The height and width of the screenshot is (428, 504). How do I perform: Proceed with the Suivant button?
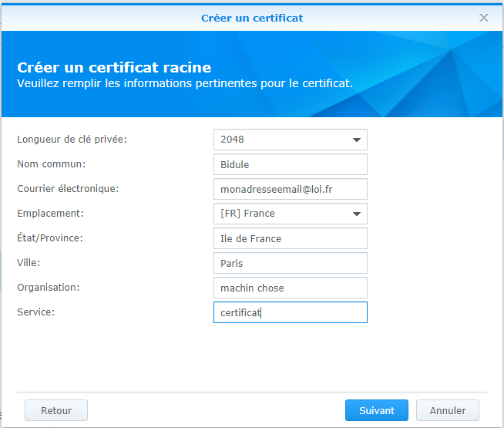coord(377,410)
